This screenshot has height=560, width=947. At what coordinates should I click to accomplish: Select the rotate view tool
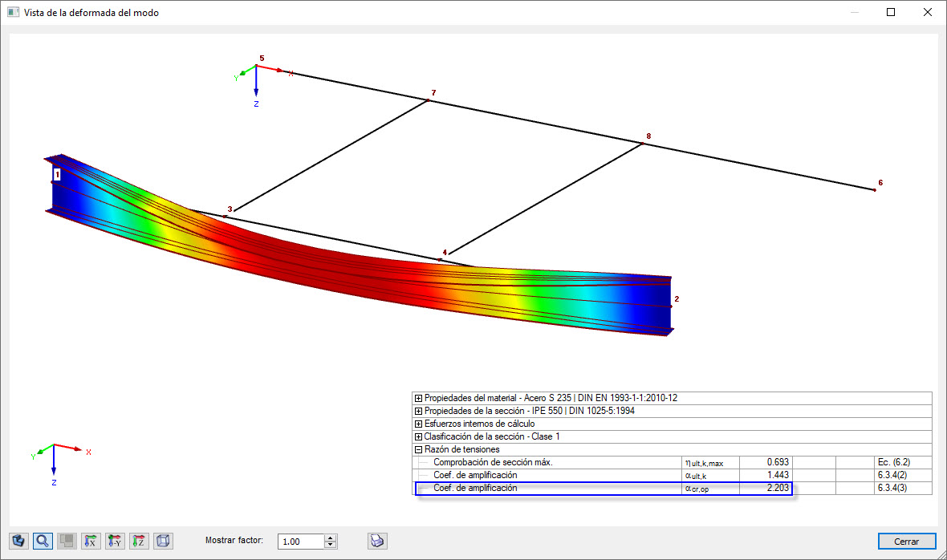point(18,541)
